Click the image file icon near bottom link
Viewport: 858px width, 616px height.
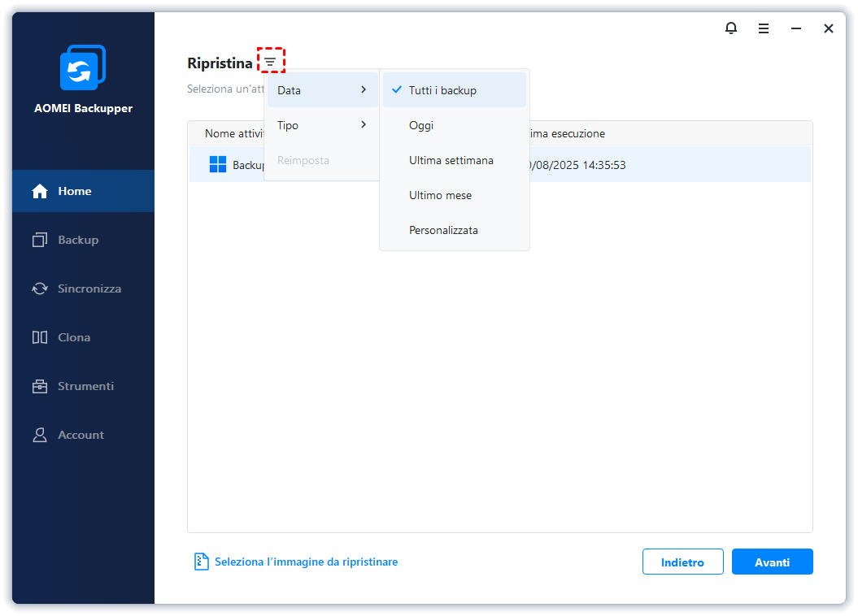coord(202,562)
